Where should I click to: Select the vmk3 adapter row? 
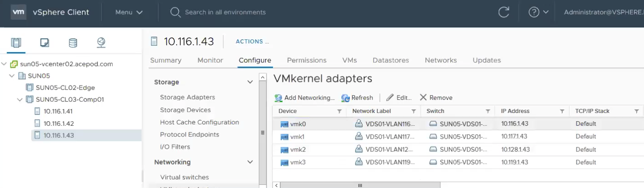tap(458, 162)
